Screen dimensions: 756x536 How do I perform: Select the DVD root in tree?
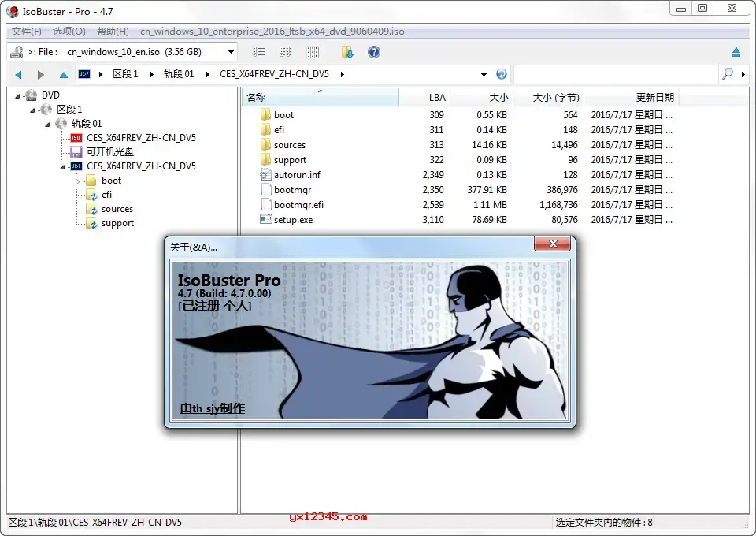[50, 95]
